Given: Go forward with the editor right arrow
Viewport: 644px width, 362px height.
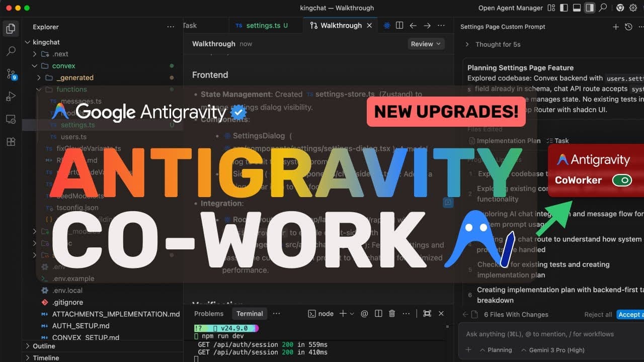Looking at the screenshot, I should [x=427, y=26].
